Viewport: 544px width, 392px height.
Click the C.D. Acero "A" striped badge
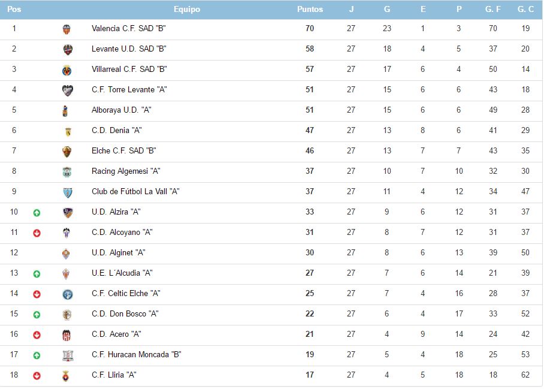(67, 335)
